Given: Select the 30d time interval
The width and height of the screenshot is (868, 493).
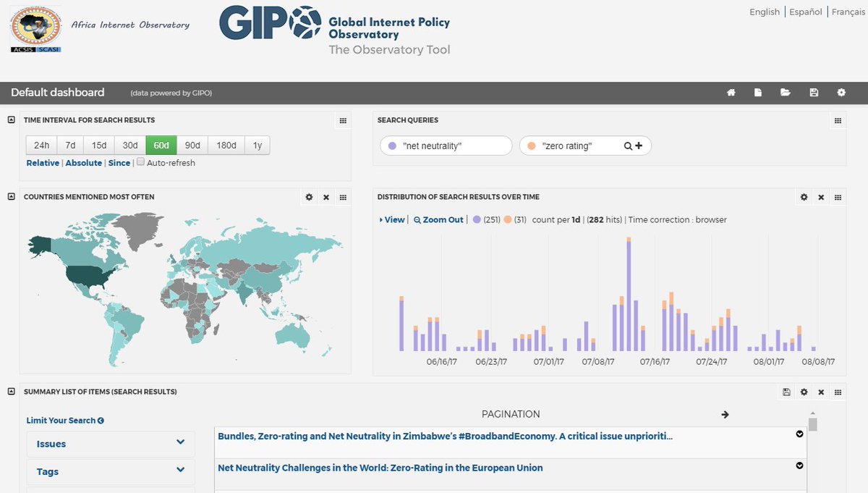Looking at the screenshot, I should (130, 146).
